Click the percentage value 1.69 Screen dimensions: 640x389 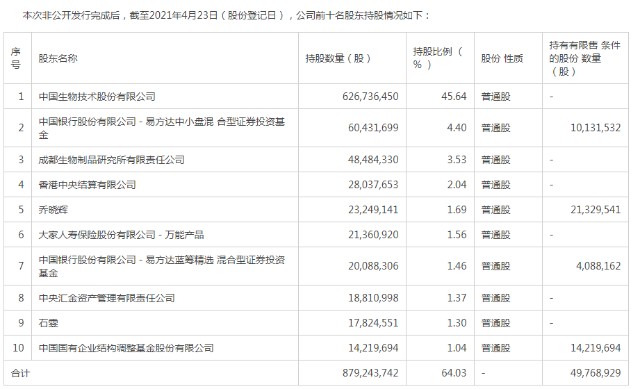point(457,209)
